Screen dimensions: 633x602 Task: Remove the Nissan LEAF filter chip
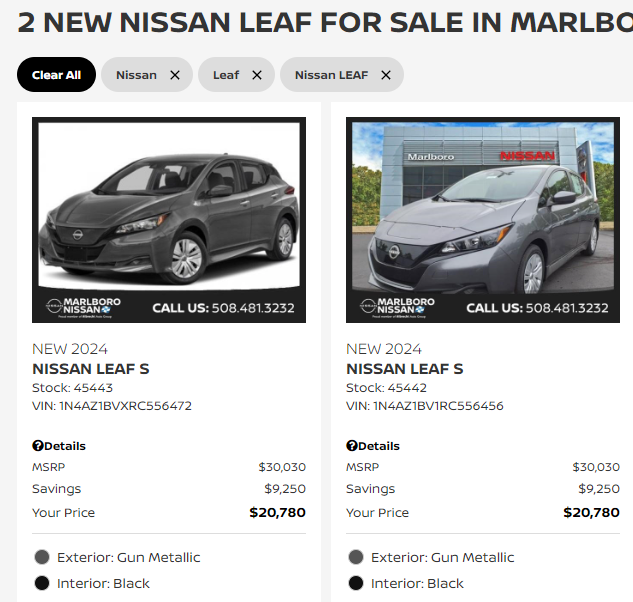[x=386, y=75]
